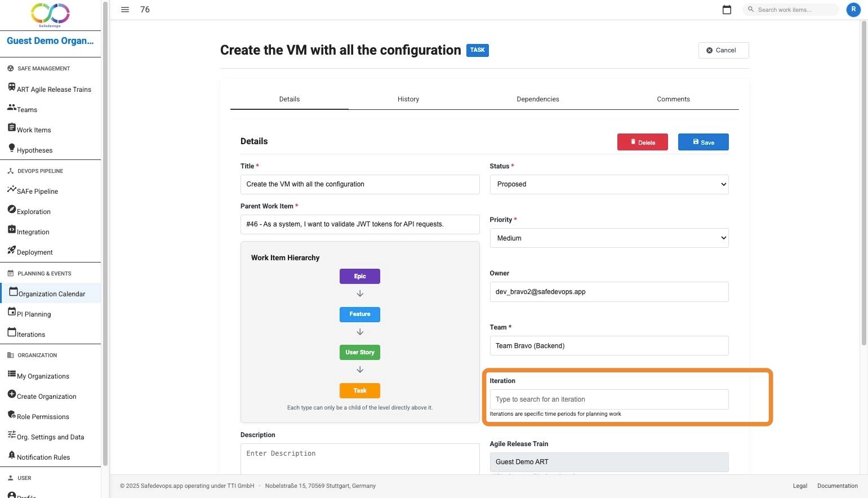The height and width of the screenshot is (498, 868).
Task: Save the task details
Action: tap(703, 142)
